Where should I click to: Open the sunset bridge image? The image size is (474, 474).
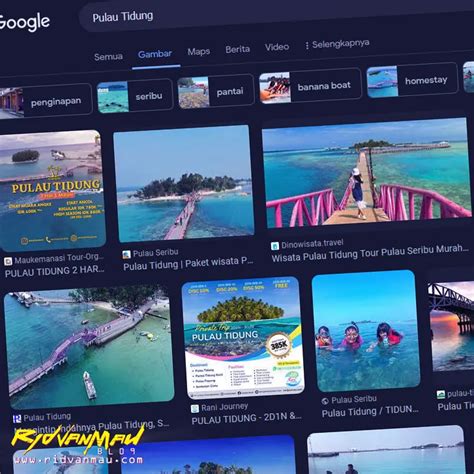[x=452, y=327]
